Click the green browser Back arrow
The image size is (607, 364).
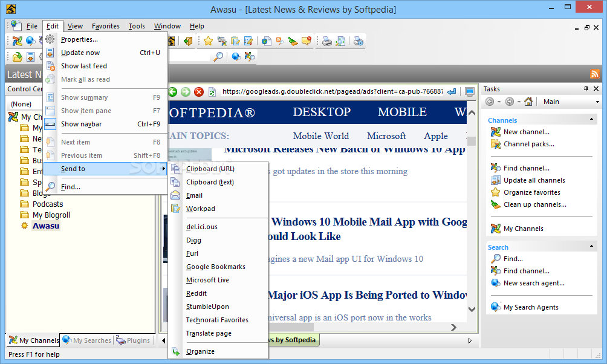tap(173, 92)
